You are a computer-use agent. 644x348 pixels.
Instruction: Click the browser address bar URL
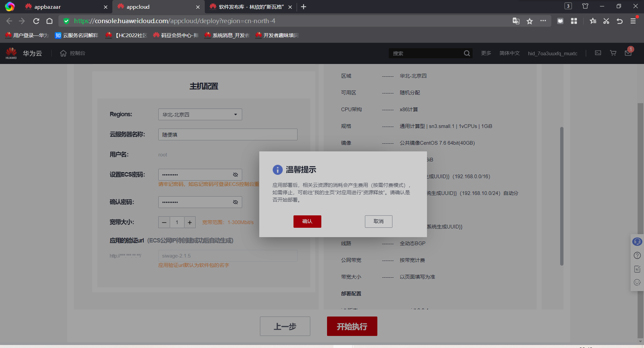175,21
